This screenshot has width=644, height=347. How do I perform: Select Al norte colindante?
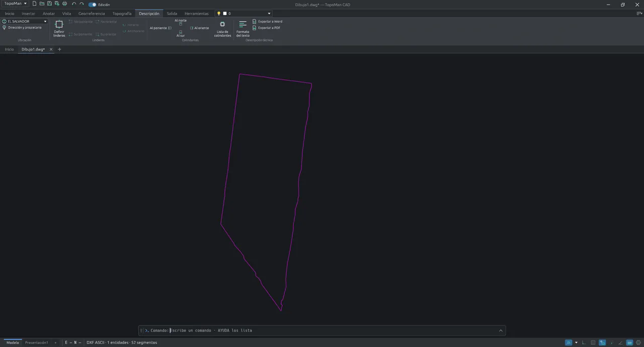tap(181, 22)
